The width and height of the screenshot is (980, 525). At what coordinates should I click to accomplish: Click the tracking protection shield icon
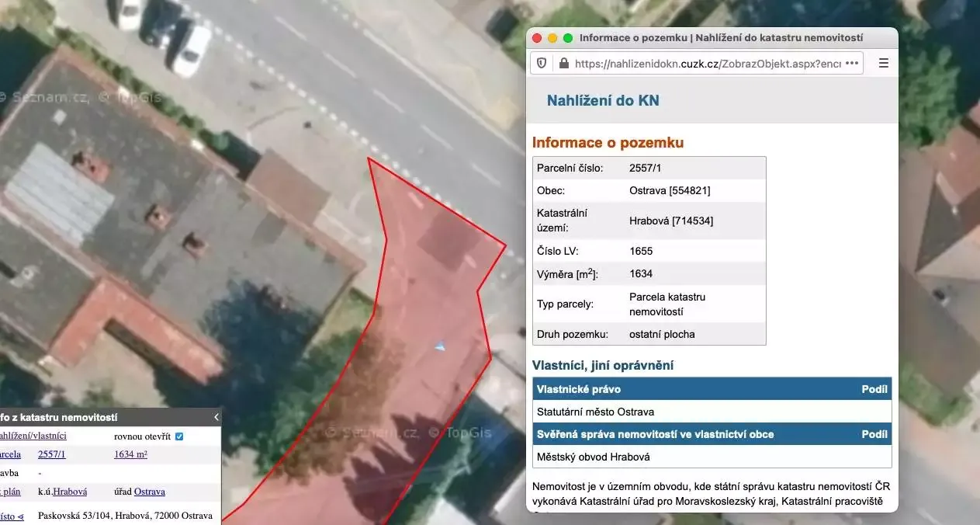[x=542, y=64]
